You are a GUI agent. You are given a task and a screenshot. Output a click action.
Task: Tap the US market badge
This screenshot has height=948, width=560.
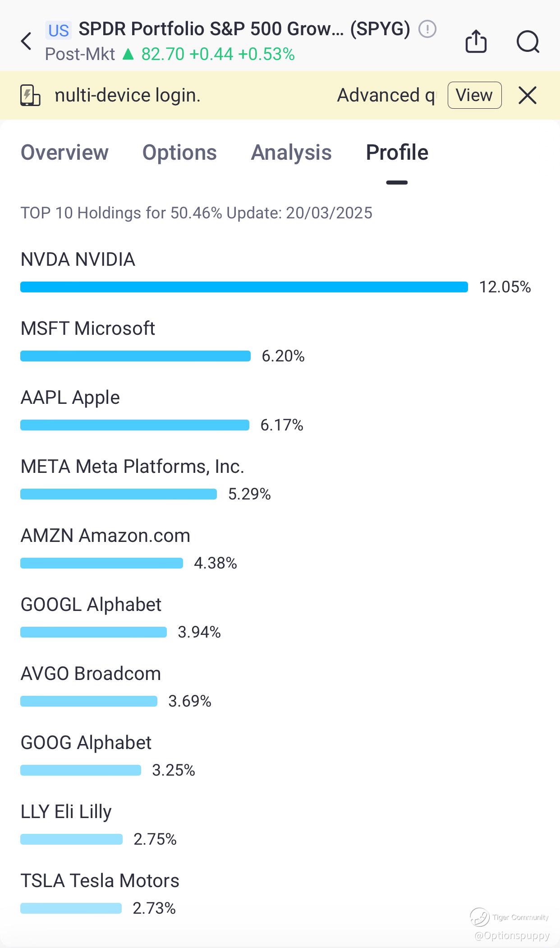tap(58, 30)
